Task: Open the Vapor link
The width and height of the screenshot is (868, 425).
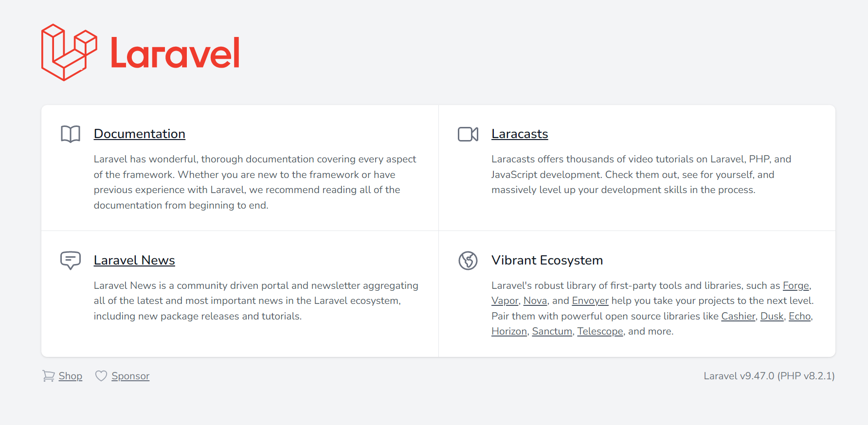Action: click(505, 301)
